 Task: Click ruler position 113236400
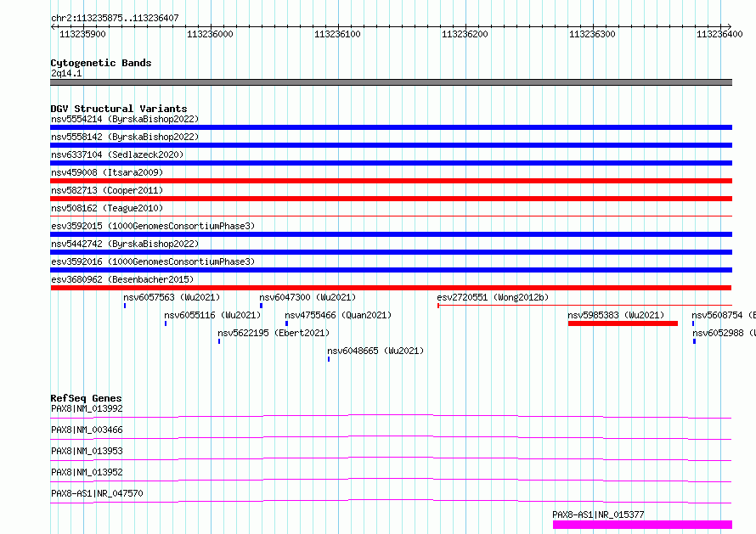(x=719, y=34)
